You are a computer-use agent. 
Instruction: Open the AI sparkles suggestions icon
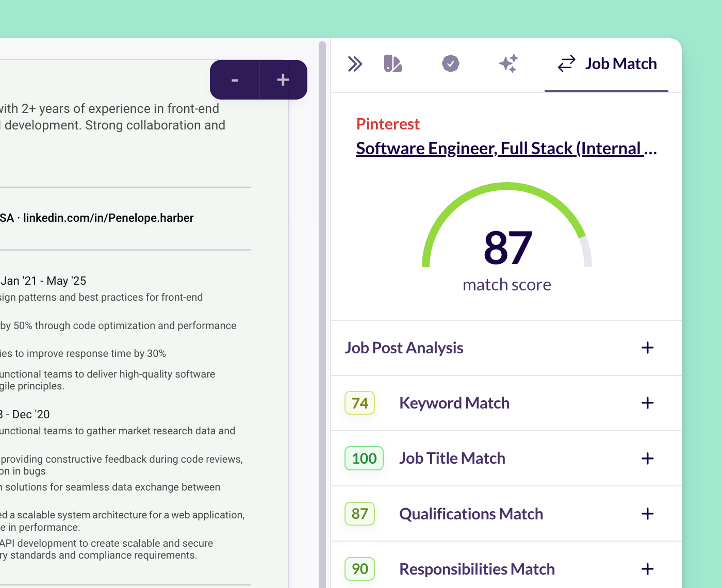pyautogui.click(x=508, y=63)
